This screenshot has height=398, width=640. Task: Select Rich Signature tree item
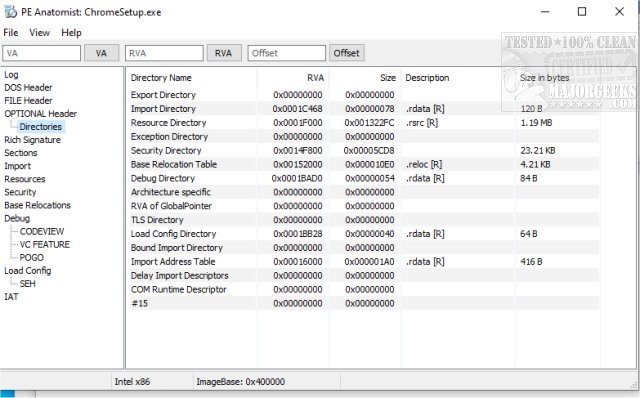pos(32,140)
